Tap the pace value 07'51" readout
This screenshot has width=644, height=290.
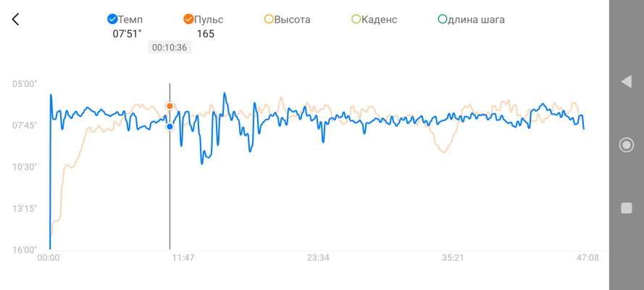(128, 33)
